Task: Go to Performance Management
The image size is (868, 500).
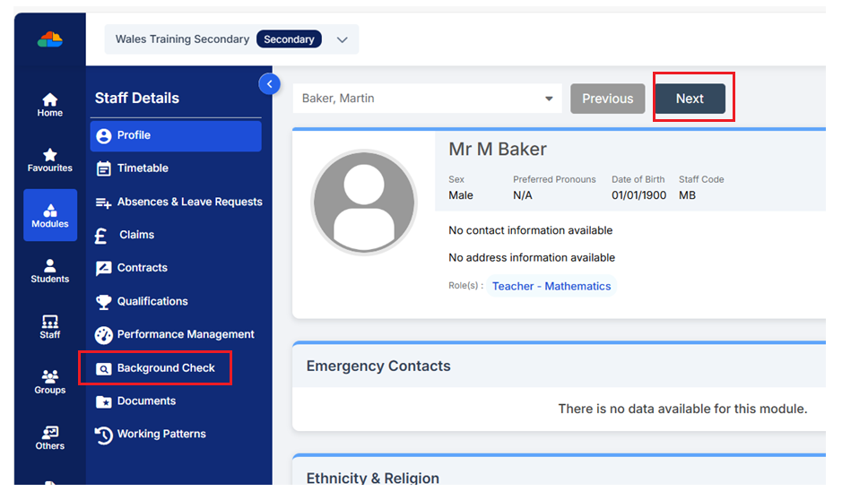Action: pyautogui.click(x=186, y=334)
